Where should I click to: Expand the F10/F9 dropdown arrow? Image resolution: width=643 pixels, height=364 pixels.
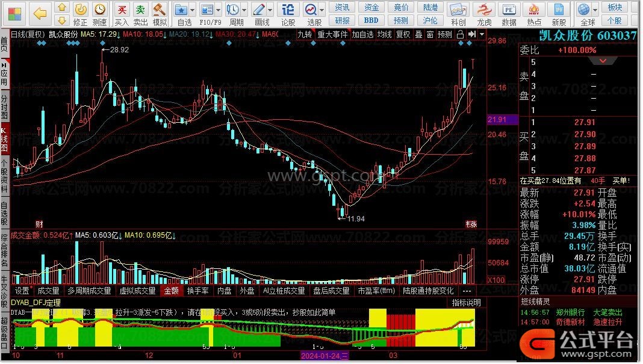pos(218,10)
